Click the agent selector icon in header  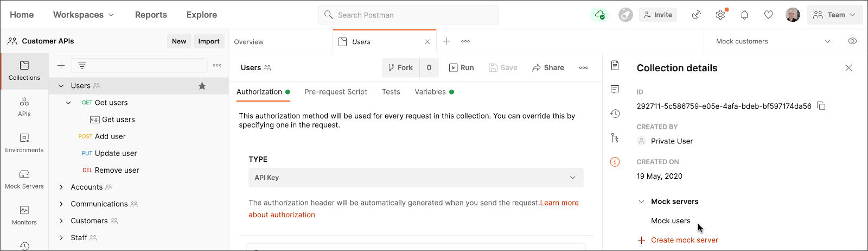click(x=626, y=15)
